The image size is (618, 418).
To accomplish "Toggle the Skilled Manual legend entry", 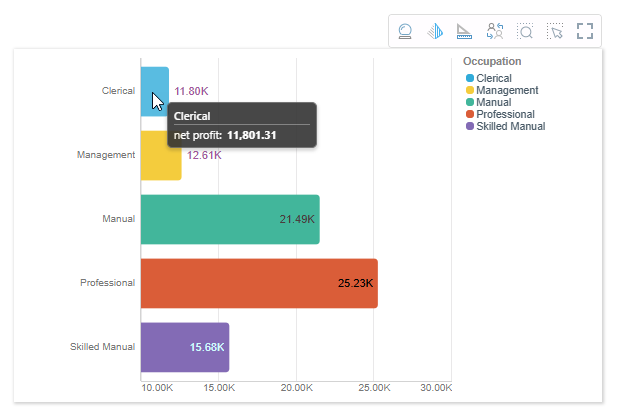I will (x=510, y=126).
